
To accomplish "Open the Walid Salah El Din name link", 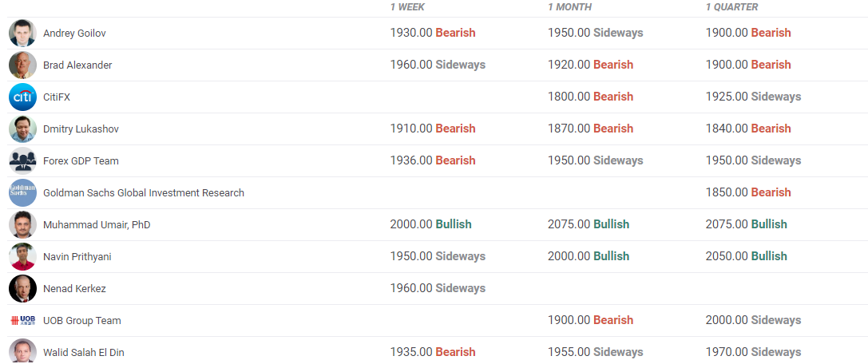I will (x=83, y=353).
